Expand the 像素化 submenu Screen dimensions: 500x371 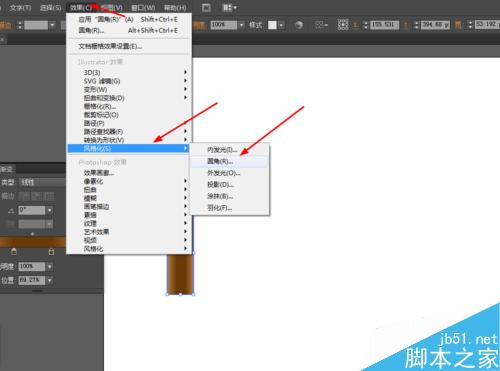[129, 181]
